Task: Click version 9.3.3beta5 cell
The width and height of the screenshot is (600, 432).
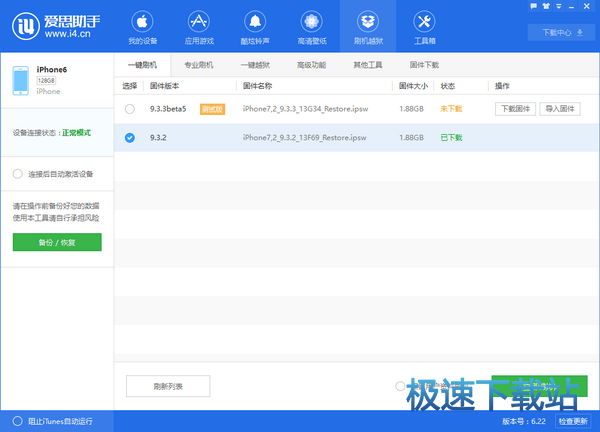Action: (168, 109)
